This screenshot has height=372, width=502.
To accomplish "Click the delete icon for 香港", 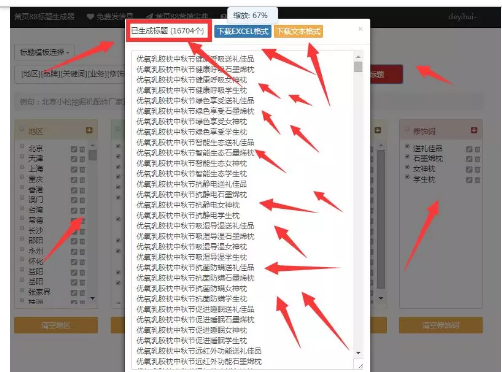I will 82,190.
